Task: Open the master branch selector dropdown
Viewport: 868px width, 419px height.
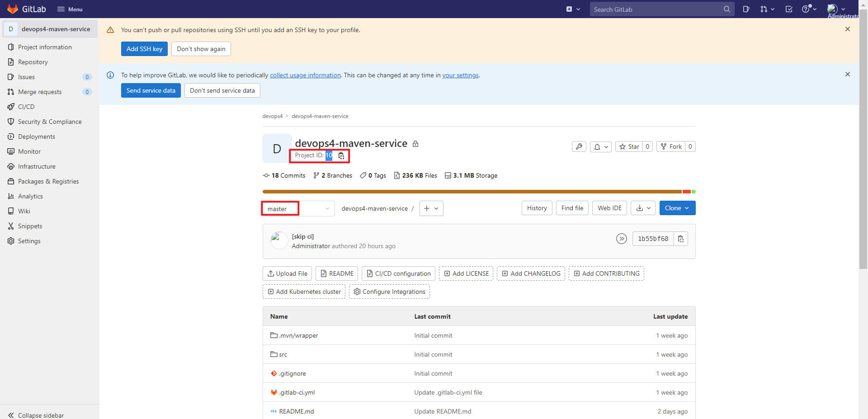Action: (298, 208)
